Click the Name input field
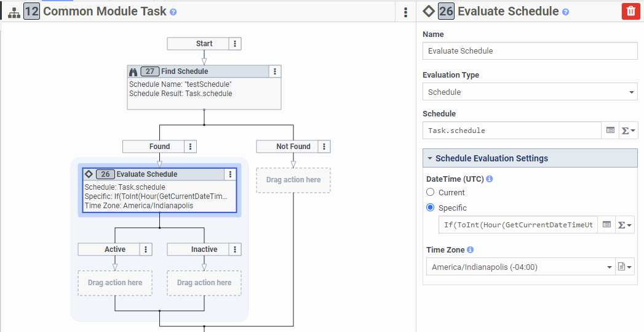This screenshot has width=644, height=332. pos(530,51)
